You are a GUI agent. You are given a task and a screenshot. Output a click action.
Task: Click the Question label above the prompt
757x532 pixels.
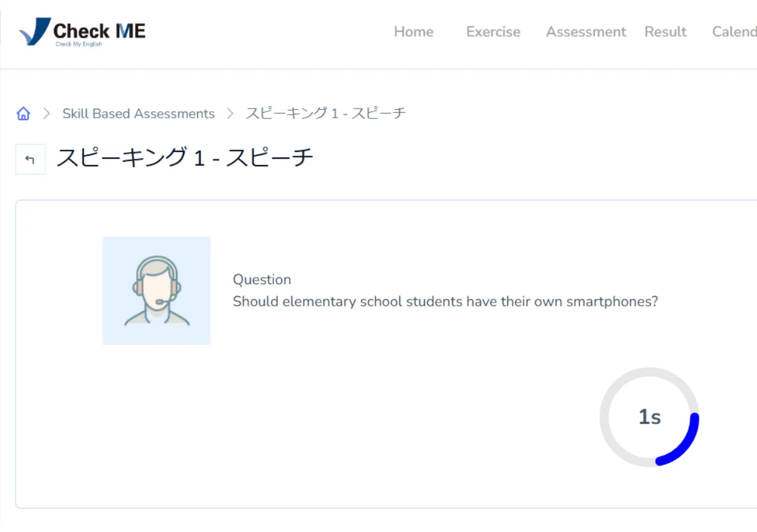click(262, 280)
